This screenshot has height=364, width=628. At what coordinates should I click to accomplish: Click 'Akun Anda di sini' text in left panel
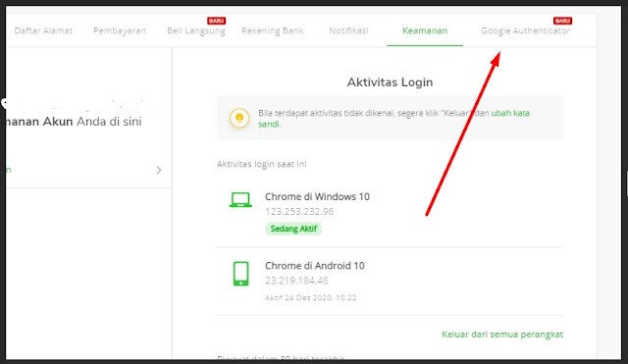tap(92, 122)
